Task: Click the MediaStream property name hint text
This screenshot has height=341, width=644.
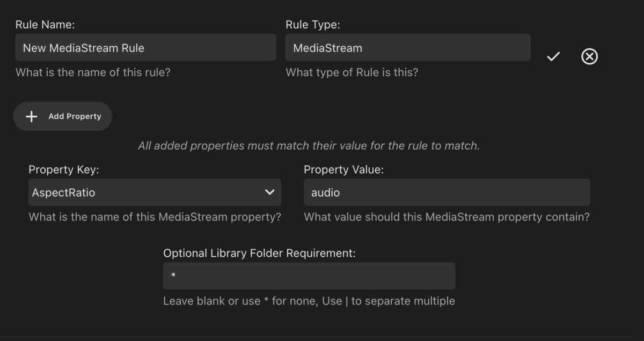Action: (155, 217)
